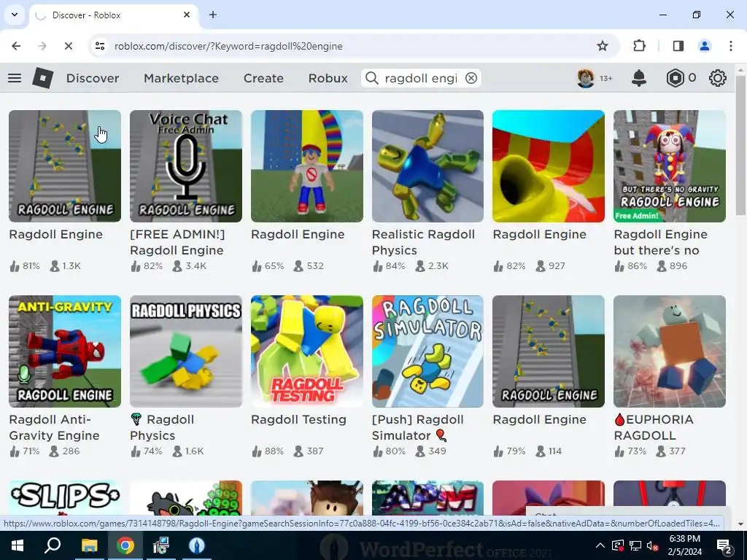Clear the search box text
The image size is (747, 560).
pyautogui.click(x=471, y=78)
